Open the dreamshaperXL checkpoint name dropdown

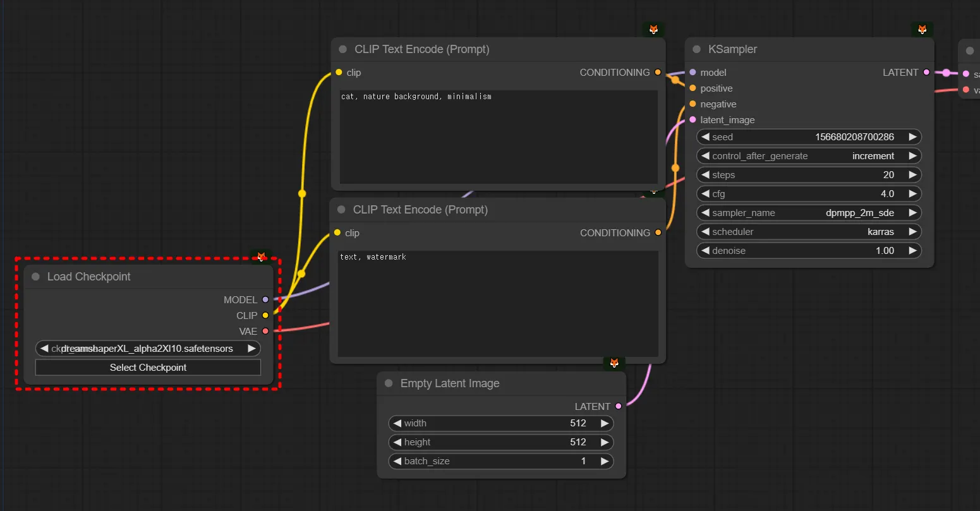click(148, 349)
